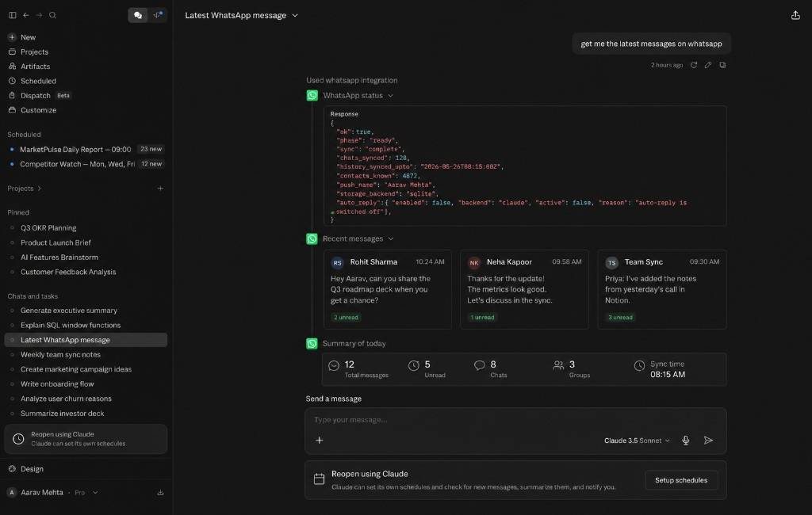812x515 pixels.
Task: Open Design in the sidebar
Action: [26, 468]
